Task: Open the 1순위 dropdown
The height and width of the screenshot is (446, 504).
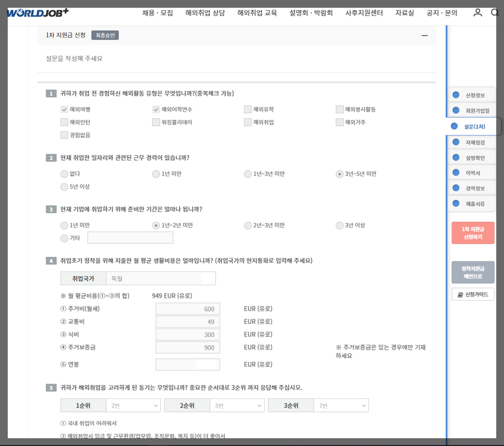Action: (x=133, y=406)
